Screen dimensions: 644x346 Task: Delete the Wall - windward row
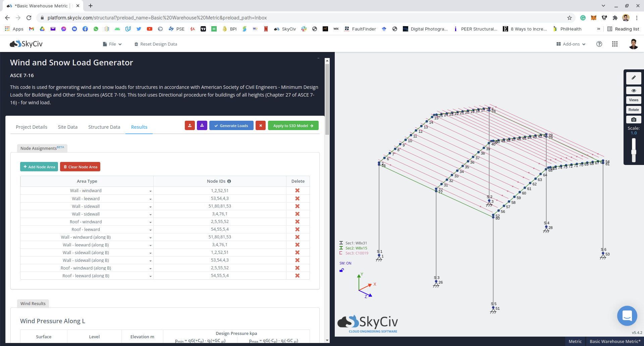(297, 190)
